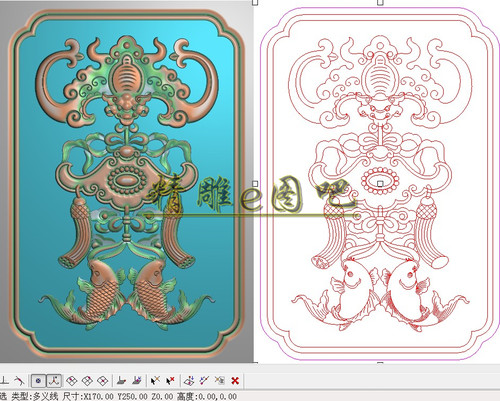Toggle the center point snap button

coord(38,380)
